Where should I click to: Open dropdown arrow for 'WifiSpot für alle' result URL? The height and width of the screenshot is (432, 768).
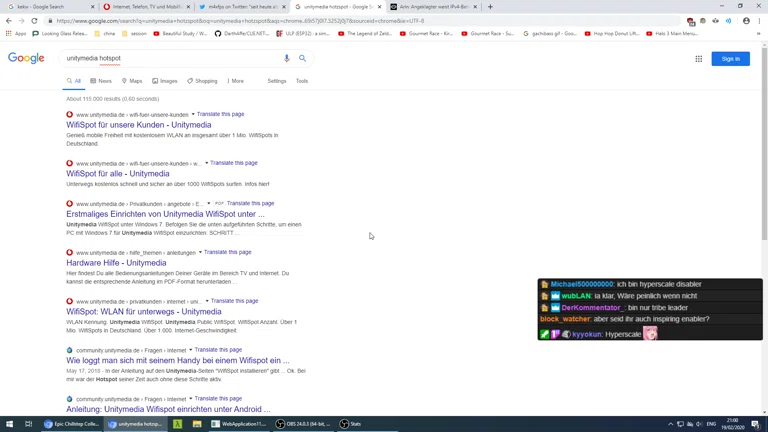pos(206,163)
